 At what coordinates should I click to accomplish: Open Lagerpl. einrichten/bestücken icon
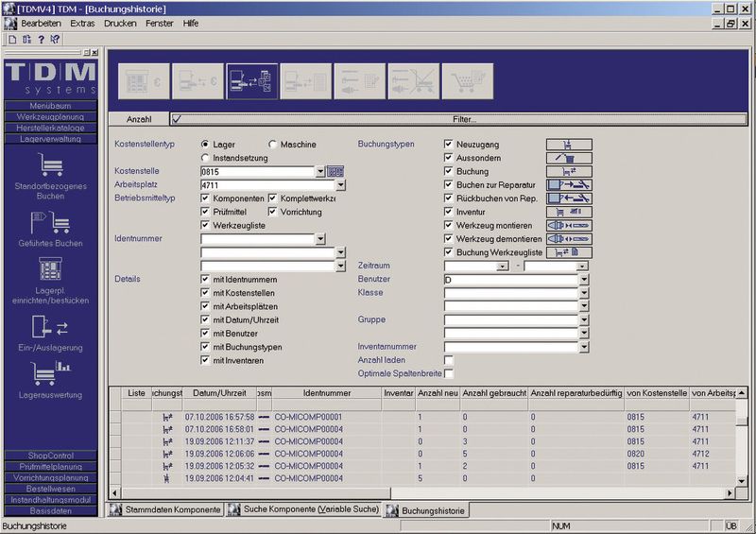click(x=51, y=269)
